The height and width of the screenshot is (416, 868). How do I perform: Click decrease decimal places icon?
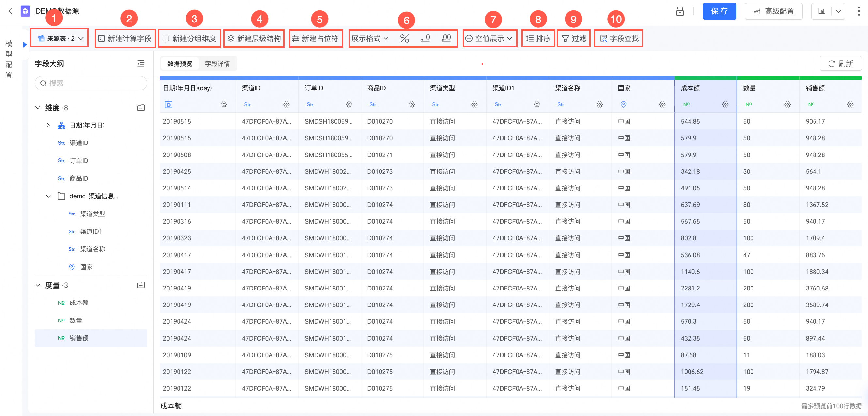point(426,38)
